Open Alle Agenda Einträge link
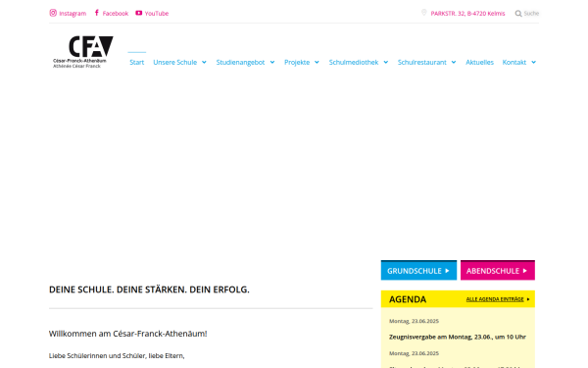Screen dimensions: 588x368 click(495, 299)
